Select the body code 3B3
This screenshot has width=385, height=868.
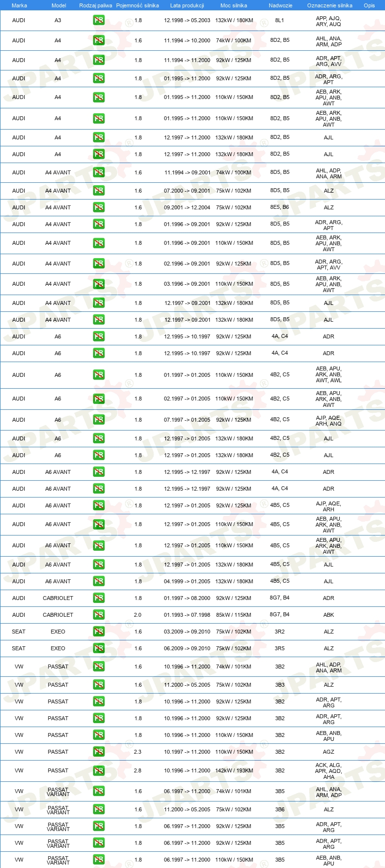pyautogui.click(x=280, y=685)
